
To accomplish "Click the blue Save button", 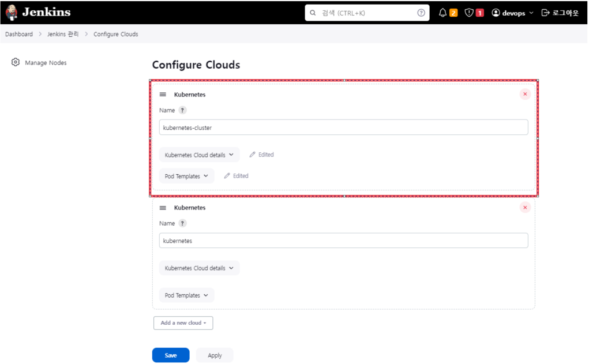I will coord(171,355).
